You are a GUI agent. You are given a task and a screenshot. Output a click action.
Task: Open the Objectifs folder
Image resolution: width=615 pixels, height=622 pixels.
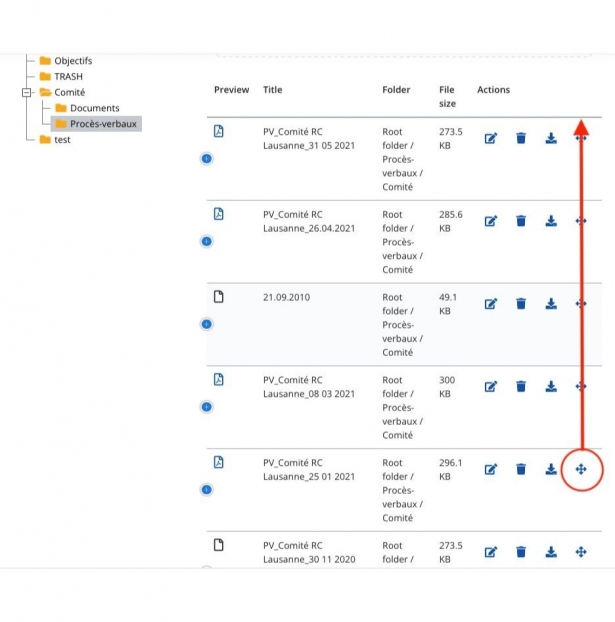[72, 61]
